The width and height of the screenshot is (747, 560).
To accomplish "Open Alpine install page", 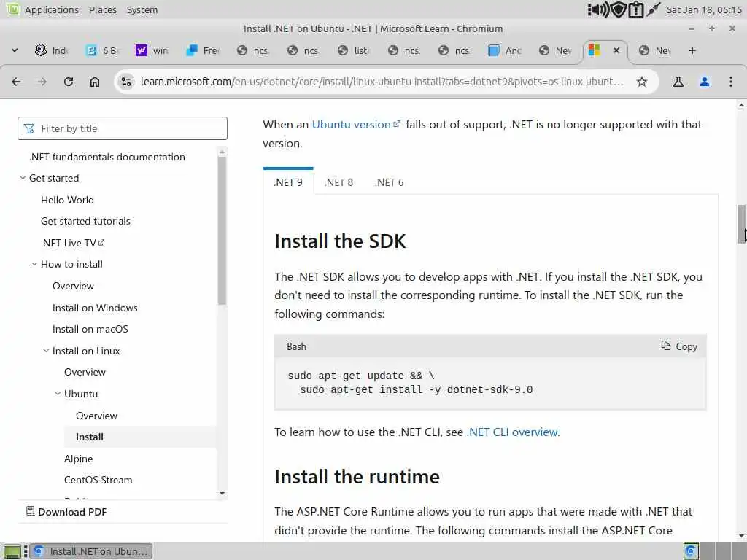I will coord(79,459).
